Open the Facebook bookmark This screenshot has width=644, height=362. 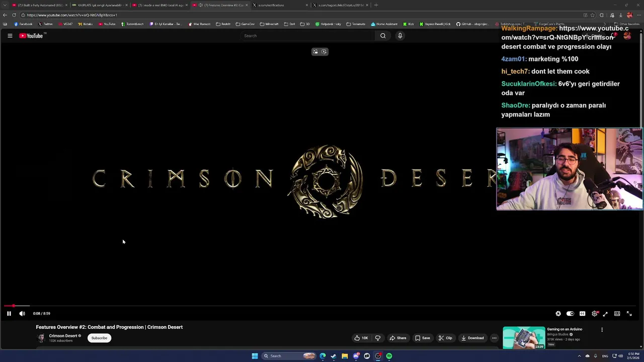[23, 24]
